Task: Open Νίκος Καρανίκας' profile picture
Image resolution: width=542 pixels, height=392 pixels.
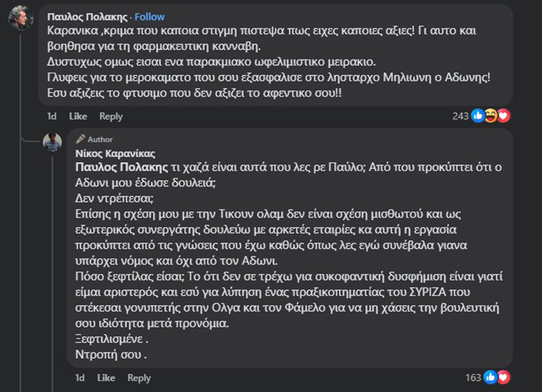Action: [52, 142]
